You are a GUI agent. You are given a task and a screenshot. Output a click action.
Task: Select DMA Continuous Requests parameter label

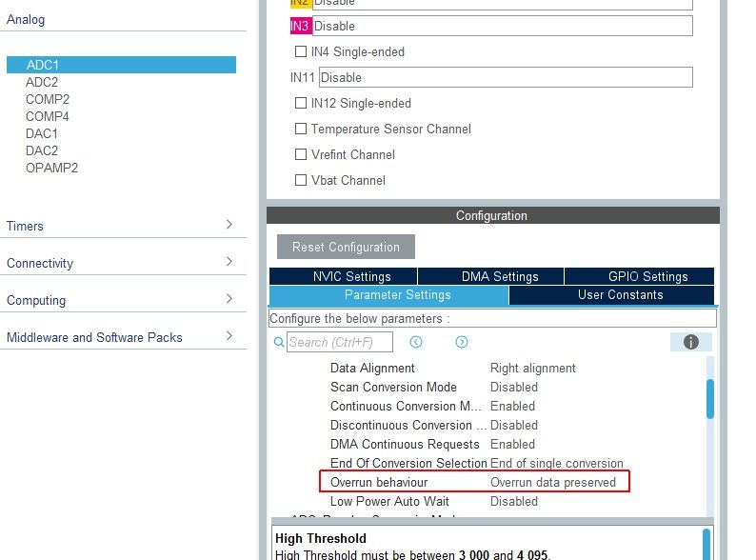coord(405,444)
